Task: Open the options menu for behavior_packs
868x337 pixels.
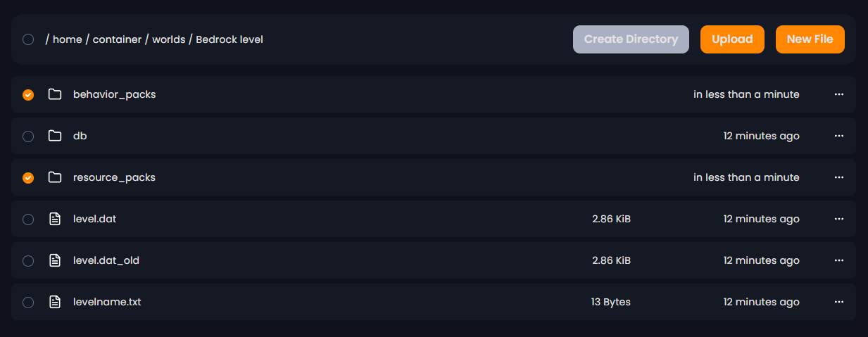Action: 838,94
